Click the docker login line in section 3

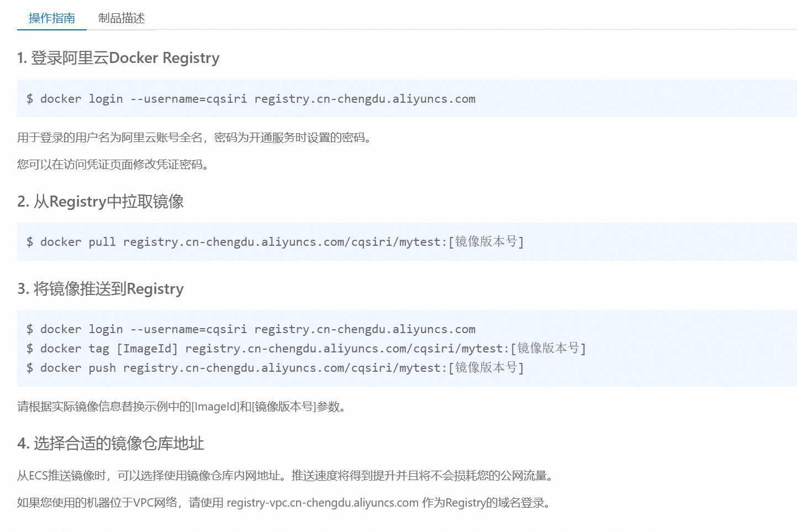point(251,329)
